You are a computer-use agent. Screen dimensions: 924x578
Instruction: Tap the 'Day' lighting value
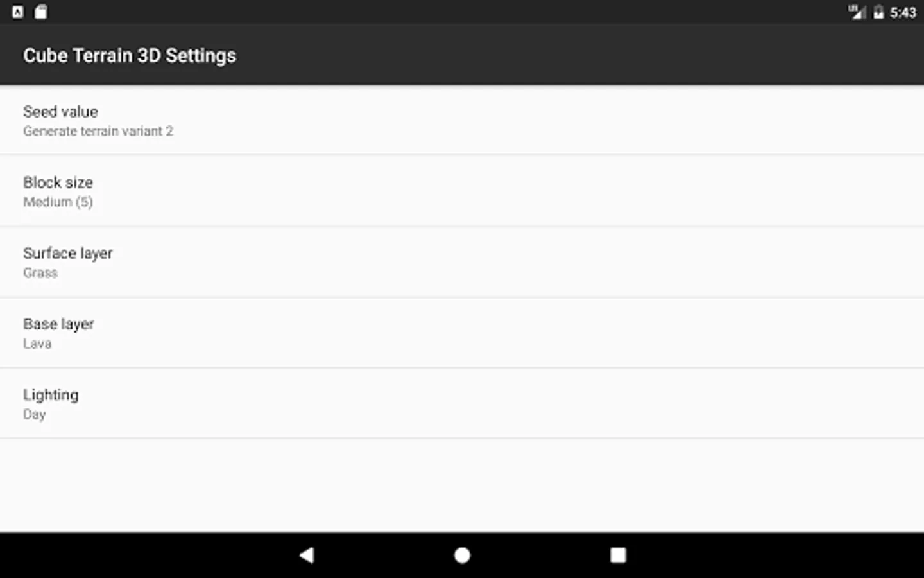(x=35, y=415)
